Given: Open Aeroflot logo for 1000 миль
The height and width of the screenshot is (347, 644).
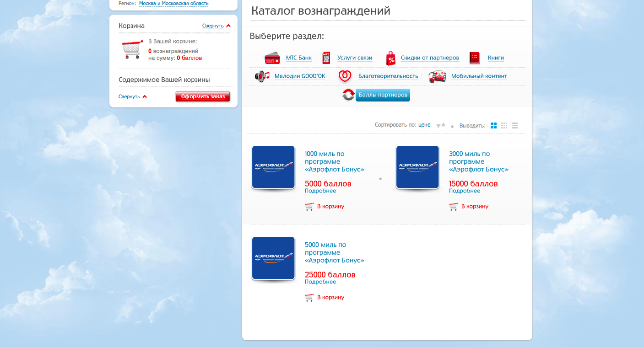Looking at the screenshot, I should 273,167.
